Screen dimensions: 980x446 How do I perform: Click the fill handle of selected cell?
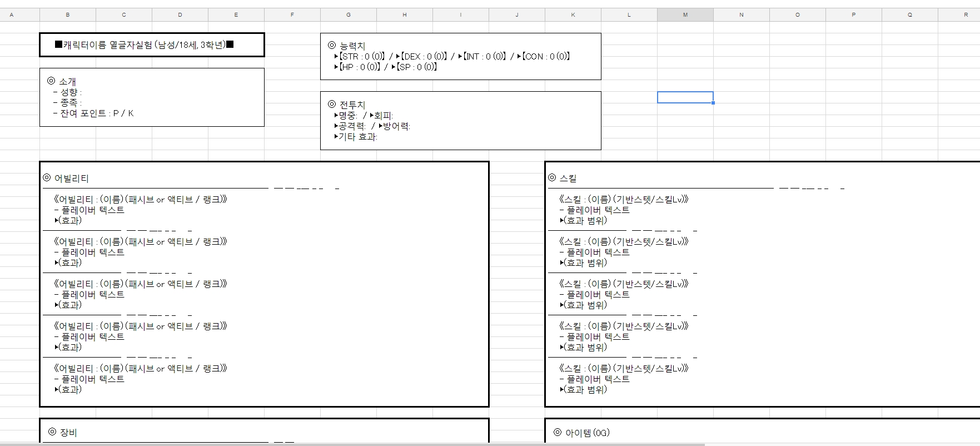point(713,103)
